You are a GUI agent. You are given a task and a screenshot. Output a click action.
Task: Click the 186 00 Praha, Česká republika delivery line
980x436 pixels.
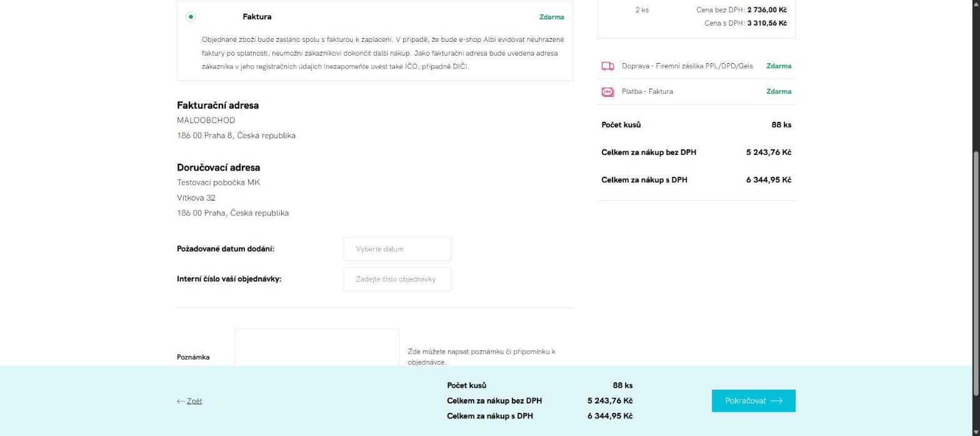point(232,213)
